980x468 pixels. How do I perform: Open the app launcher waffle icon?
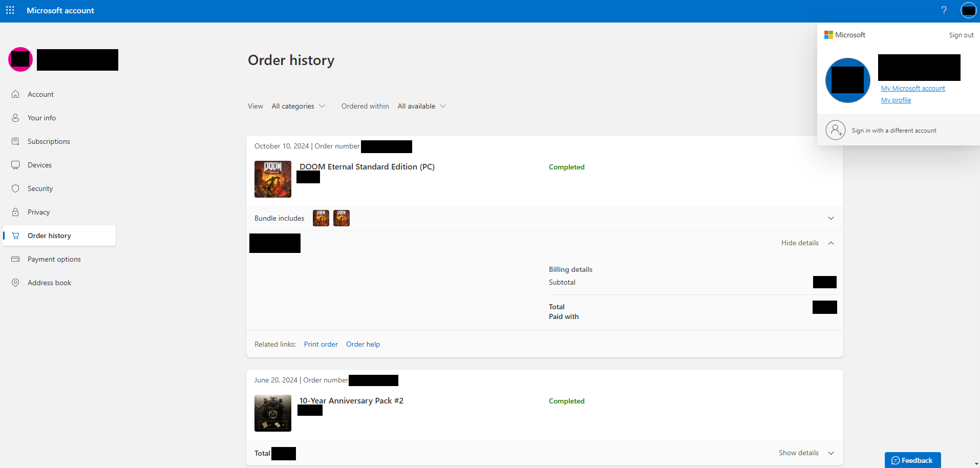point(10,10)
